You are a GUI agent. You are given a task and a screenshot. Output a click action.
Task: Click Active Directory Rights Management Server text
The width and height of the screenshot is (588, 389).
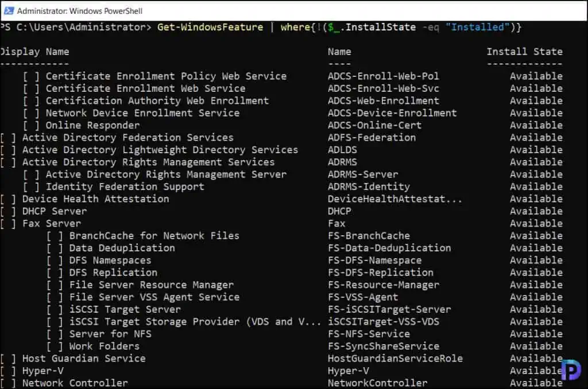166,174
